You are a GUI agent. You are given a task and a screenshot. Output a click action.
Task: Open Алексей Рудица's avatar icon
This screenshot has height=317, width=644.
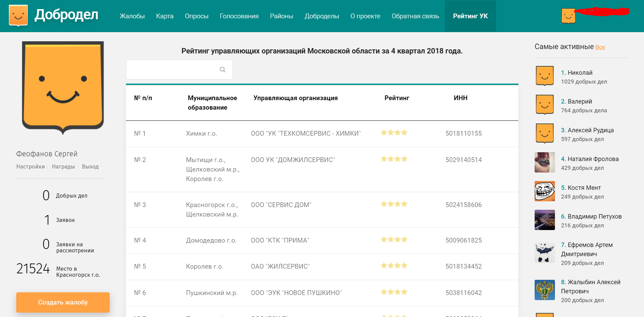tap(545, 133)
